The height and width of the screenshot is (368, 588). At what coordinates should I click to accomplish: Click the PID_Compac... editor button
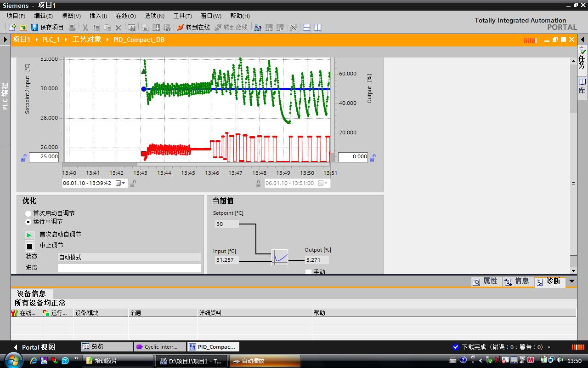[x=214, y=347]
